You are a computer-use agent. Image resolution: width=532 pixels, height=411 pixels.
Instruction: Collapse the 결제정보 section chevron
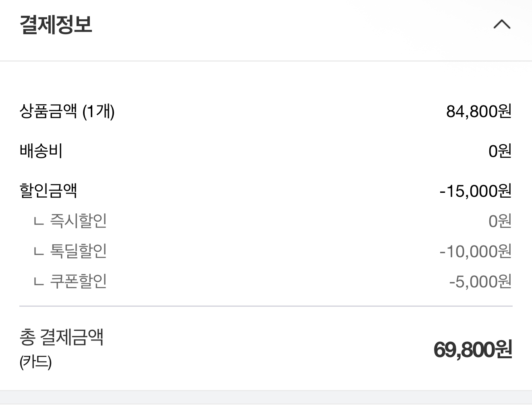[502, 25]
